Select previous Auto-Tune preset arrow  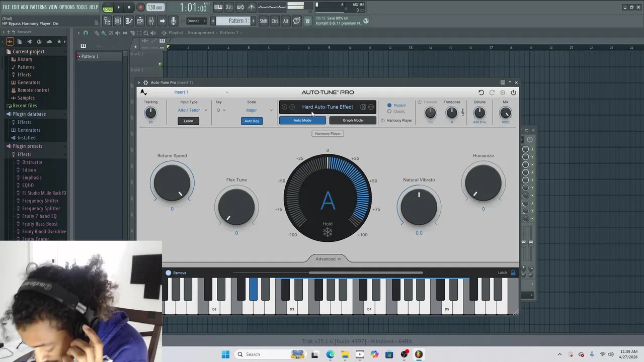(x=284, y=107)
